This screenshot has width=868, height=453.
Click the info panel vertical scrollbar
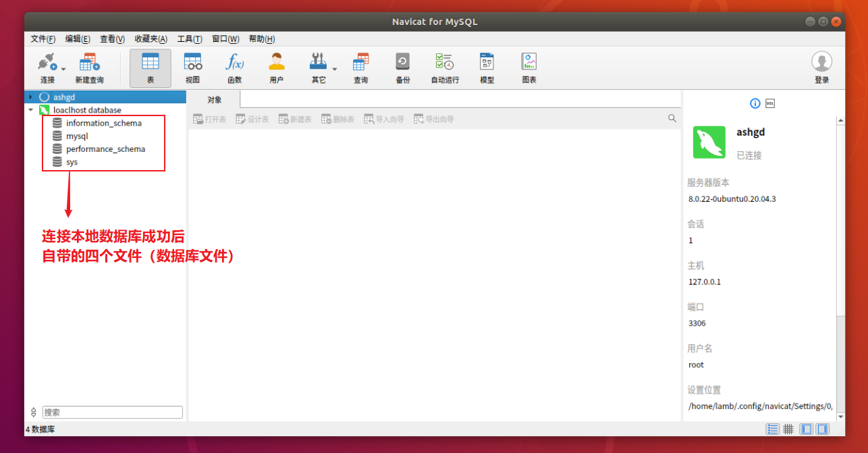click(x=841, y=219)
